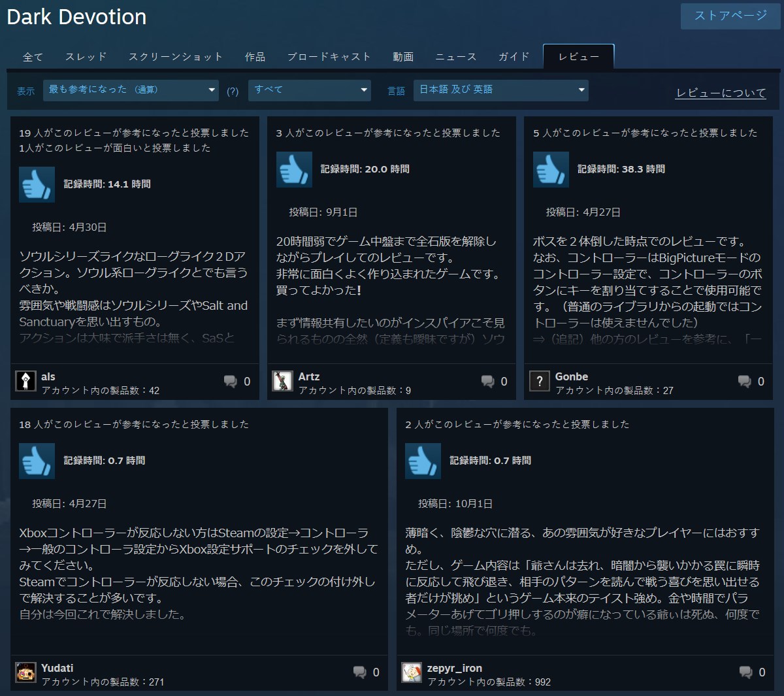Open comments icon on Artz's review
This screenshot has width=784, height=696.
point(488,382)
